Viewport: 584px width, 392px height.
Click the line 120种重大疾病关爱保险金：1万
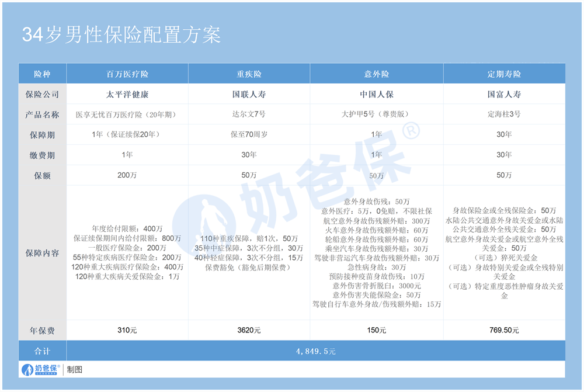127,276
